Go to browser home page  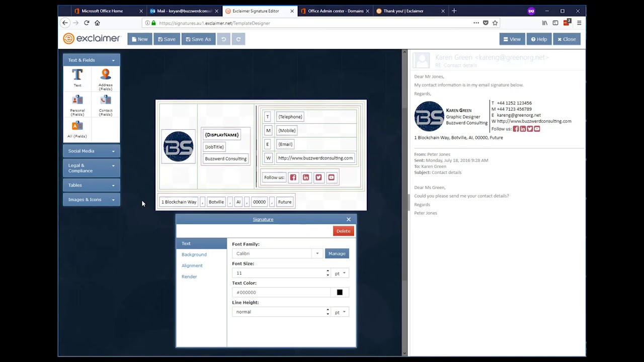pos(97,23)
